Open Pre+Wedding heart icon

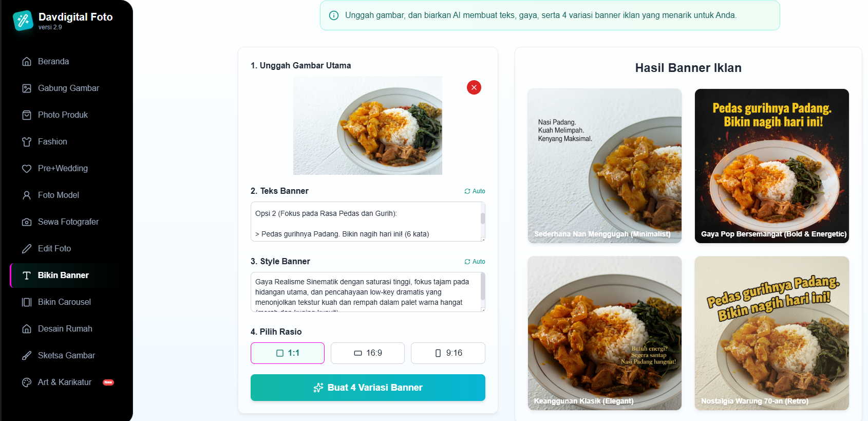click(27, 169)
